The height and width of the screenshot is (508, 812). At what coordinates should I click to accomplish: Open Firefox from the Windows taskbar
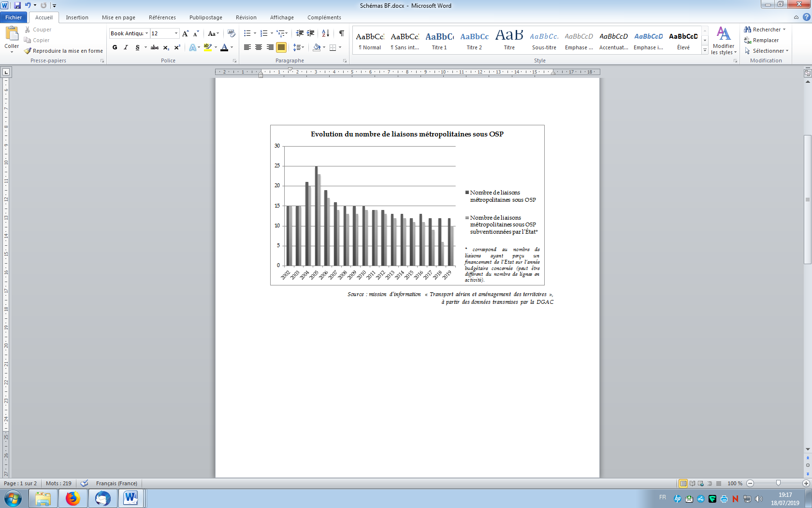73,498
